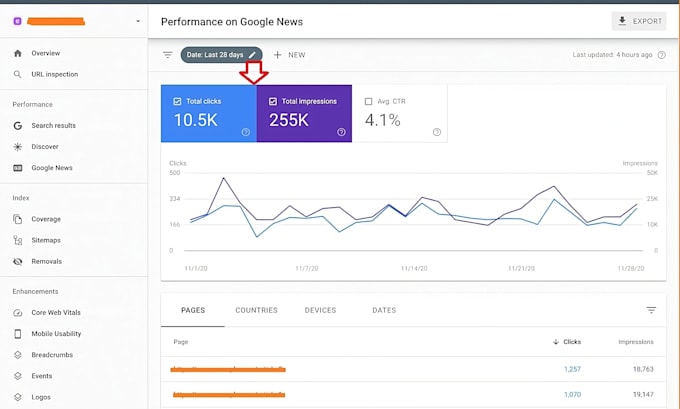
Task: Click the purple property icon at top left
Action: (17, 21)
